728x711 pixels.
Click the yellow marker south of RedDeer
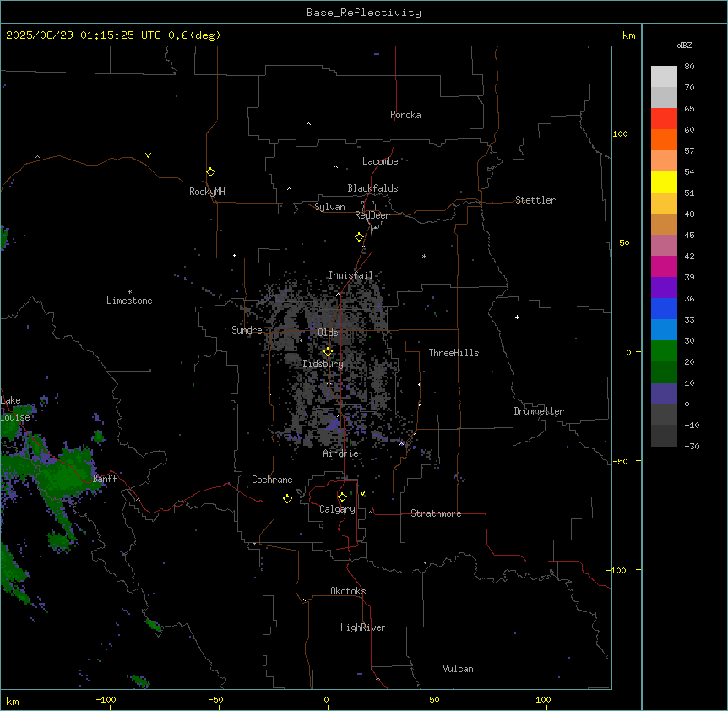(x=360, y=237)
